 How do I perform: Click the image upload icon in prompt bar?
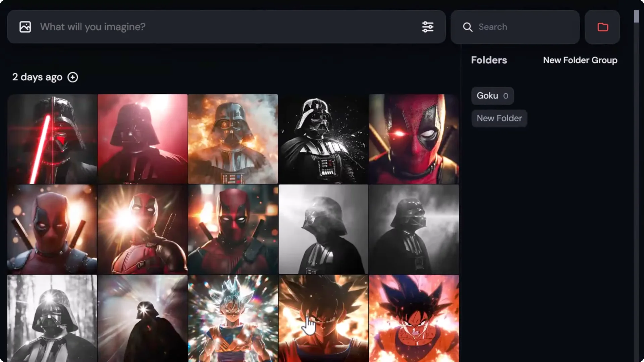tap(25, 27)
